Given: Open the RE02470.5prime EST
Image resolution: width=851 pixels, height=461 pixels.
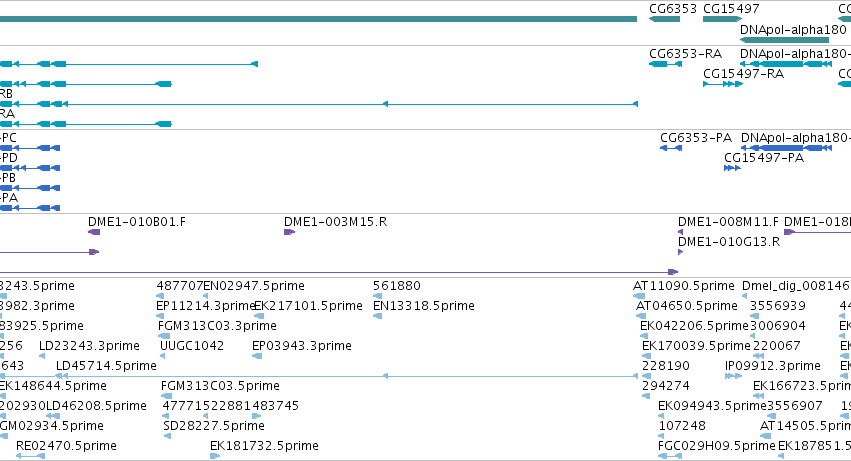Looking at the screenshot, I should (x=30, y=457).
